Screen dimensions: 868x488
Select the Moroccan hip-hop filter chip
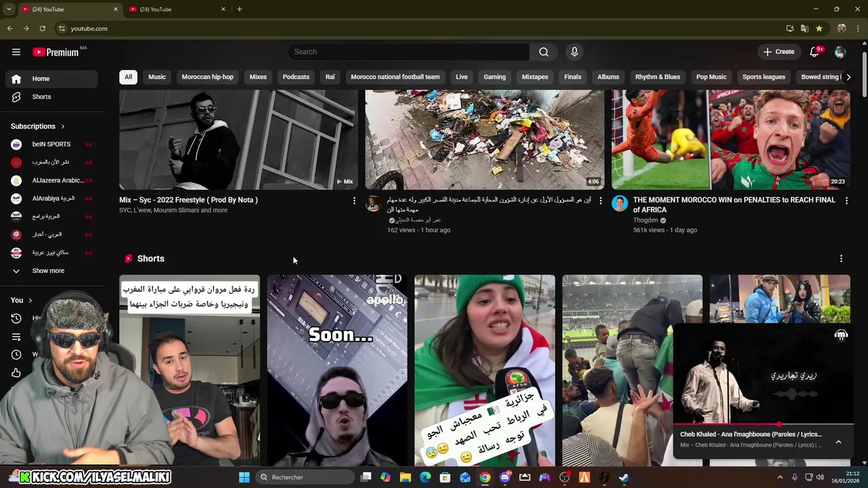pos(208,77)
